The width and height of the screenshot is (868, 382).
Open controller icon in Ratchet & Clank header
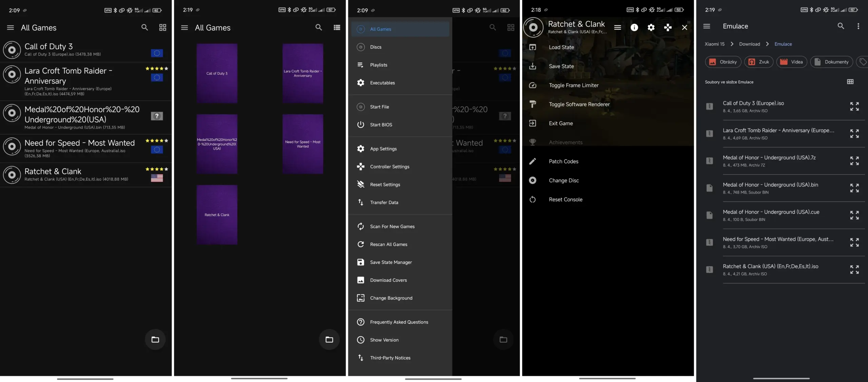(x=668, y=27)
